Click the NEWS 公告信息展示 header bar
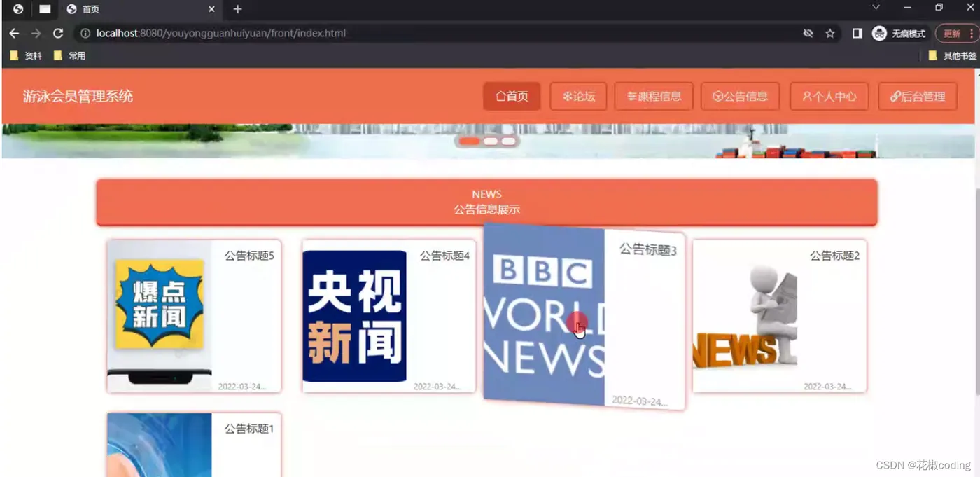 coord(486,202)
